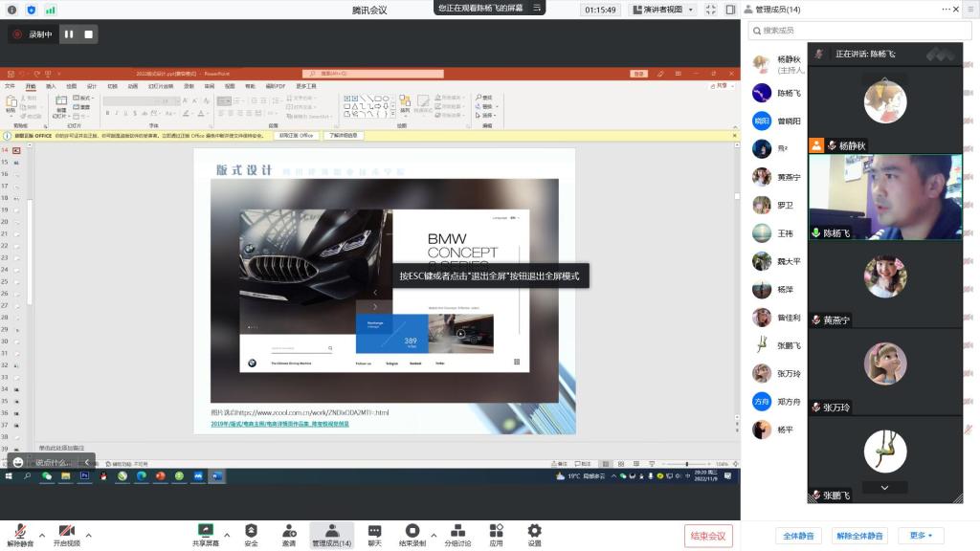980x551 pixels.
Task: Click the emoji smiley in chat bar
Action: (x=18, y=462)
